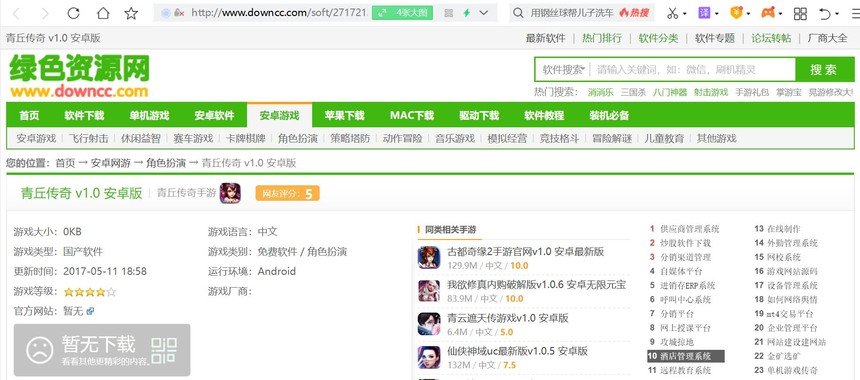Viewport: 860px width, 380px height.
Task: Select the 飞行射击 subcategory
Action: pyautogui.click(x=88, y=138)
